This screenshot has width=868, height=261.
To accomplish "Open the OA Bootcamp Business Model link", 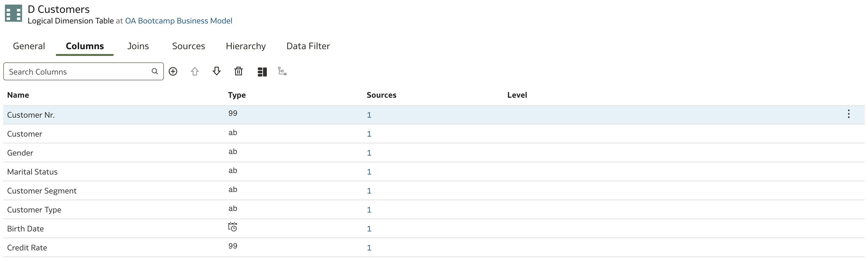I will point(179,21).
